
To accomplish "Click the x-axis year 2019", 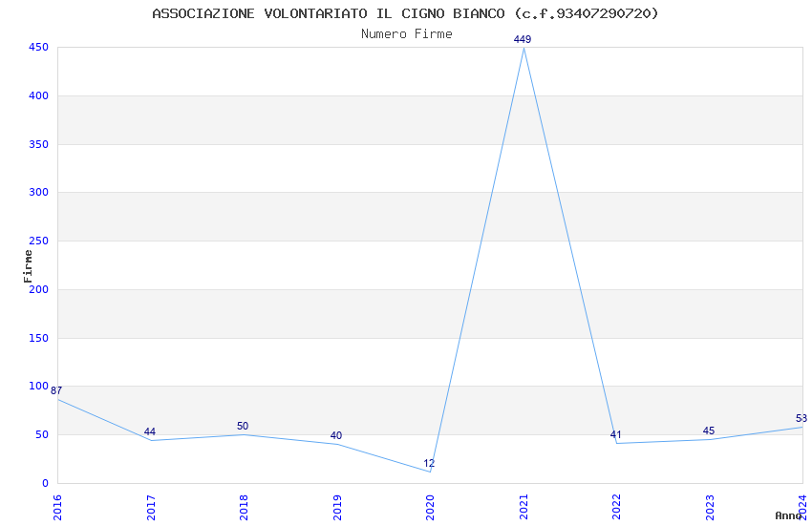I will click(337, 508).
